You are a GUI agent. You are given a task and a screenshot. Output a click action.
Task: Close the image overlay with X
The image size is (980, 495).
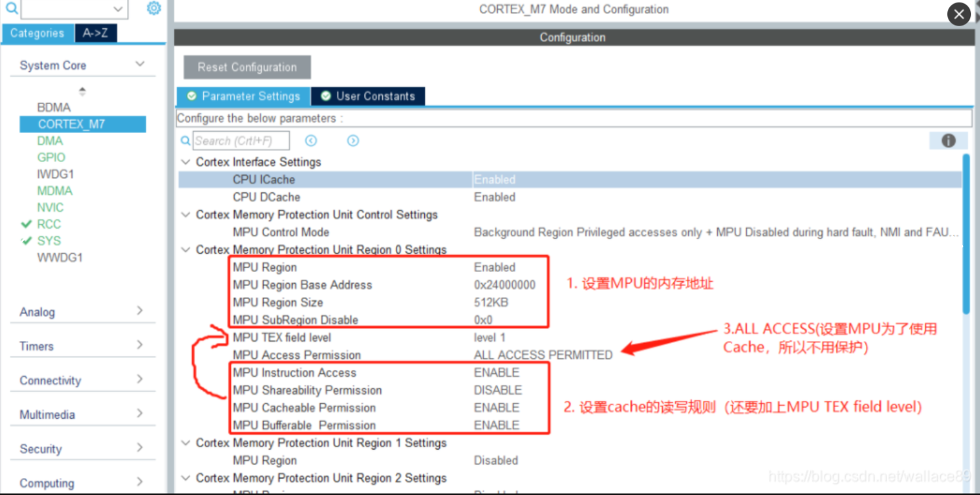click(959, 14)
